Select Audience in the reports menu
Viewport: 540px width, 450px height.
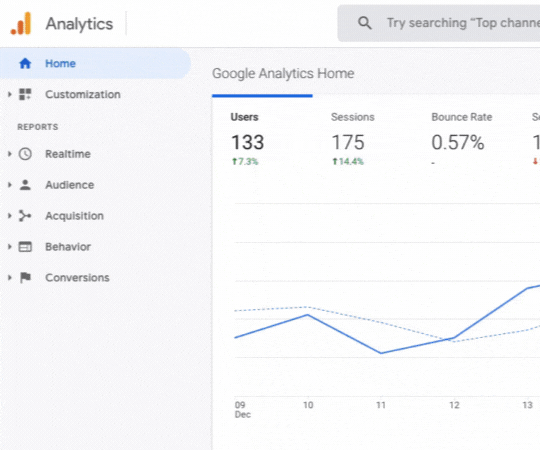click(70, 185)
